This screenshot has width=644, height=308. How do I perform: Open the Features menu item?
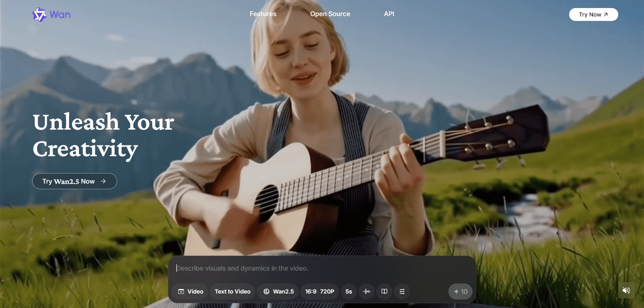tap(263, 14)
